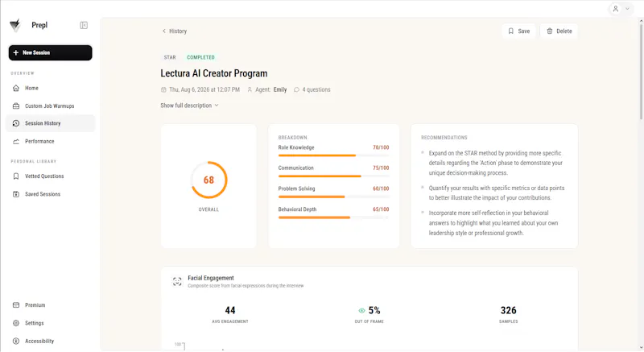This screenshot has height=352, width=644.
Task: Expand Show full description
Action: click(x=189, y=106)
